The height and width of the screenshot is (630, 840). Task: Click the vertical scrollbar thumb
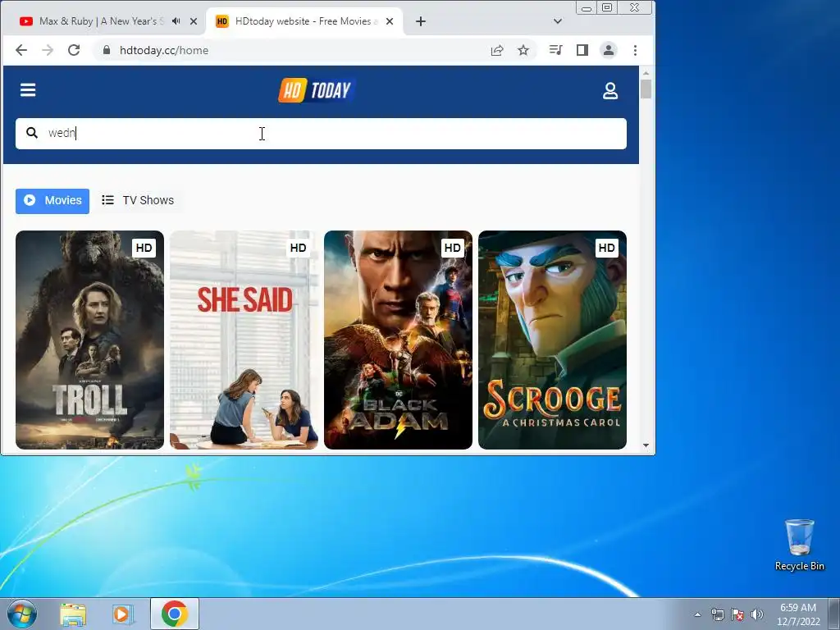tap(646, 89)
